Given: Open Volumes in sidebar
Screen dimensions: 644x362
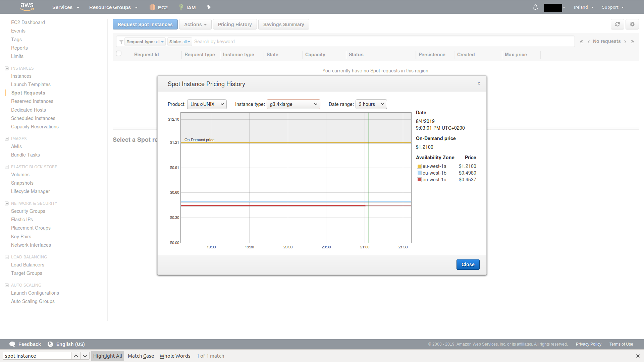Looking at the screenshot, I should pos(20,175).
